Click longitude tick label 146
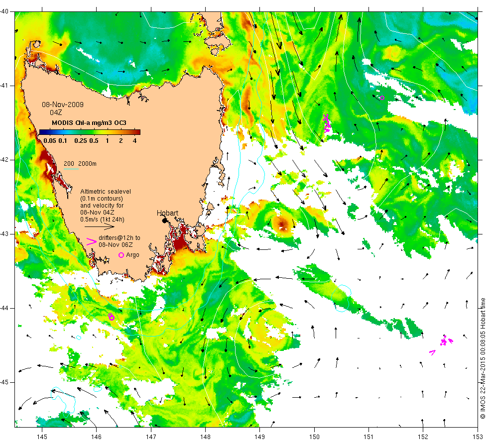The height and width of the screenshot is (448, 488). coord(97,437)
